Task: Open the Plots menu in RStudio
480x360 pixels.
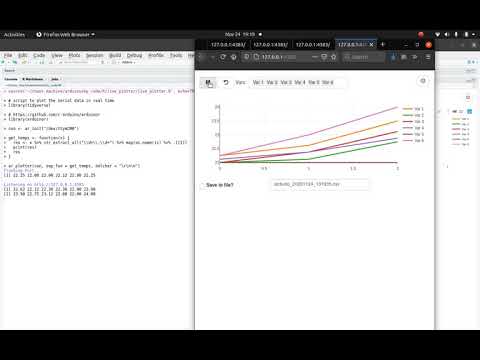Action: (74, 55)
